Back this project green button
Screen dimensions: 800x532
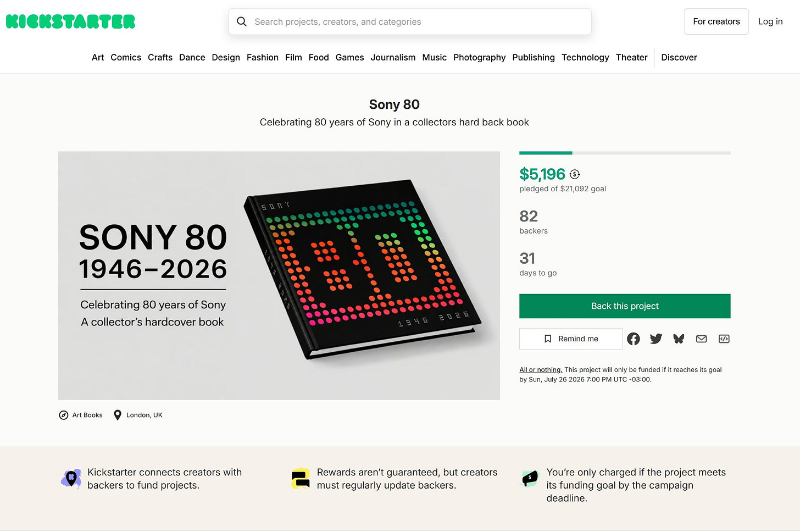625,306
